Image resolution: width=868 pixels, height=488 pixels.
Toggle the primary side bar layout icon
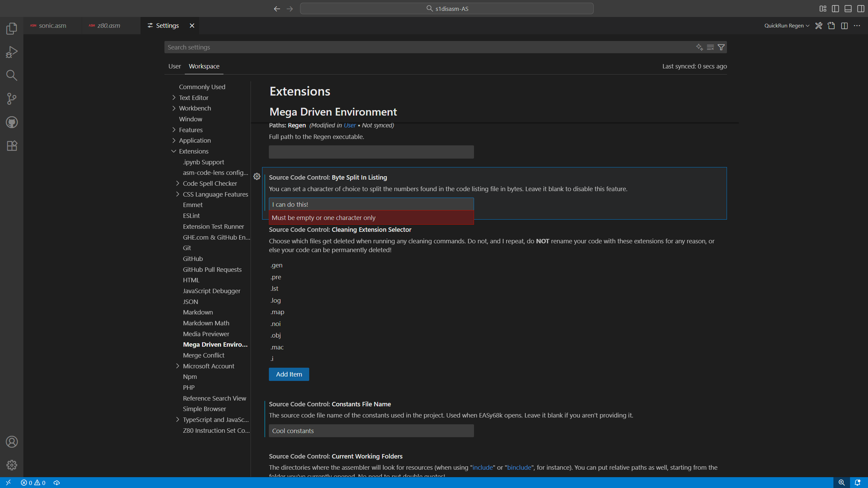(835, 8)
